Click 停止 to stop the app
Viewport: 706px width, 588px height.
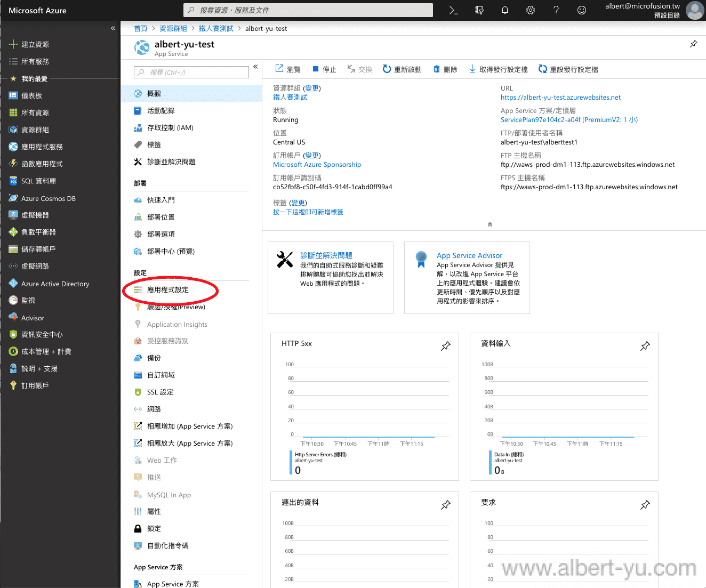(324, 69)
